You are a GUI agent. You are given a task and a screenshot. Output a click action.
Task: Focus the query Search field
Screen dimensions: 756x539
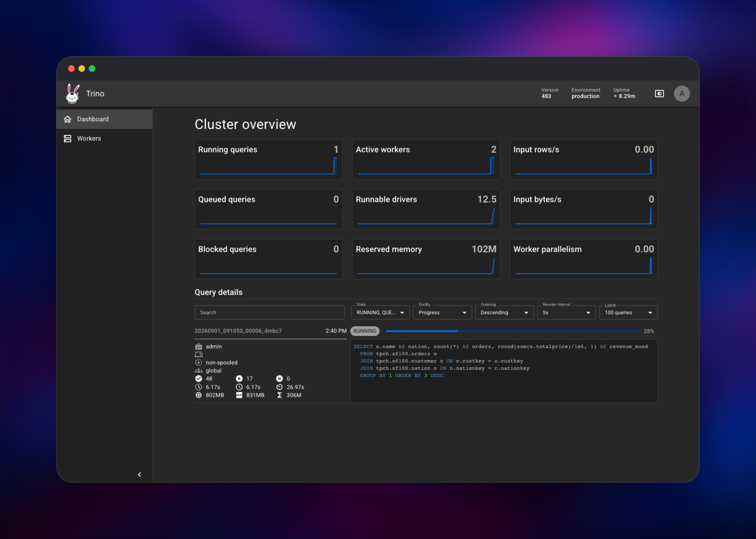(269, 313)
